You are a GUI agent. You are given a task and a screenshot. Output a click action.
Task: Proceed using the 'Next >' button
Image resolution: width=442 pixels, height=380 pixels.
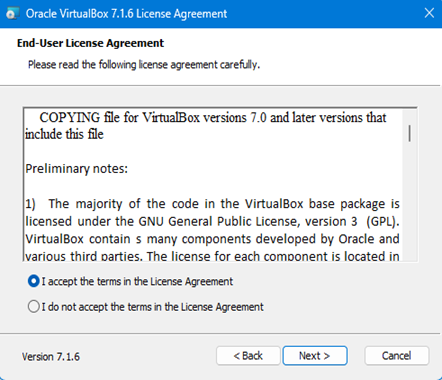[x=315, y=356]
